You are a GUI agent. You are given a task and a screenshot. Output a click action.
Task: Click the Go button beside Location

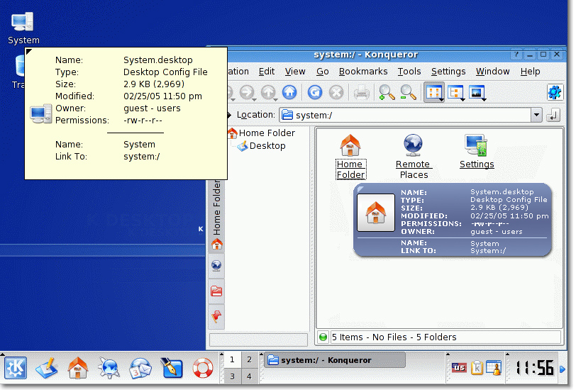(x=553, y=116)
